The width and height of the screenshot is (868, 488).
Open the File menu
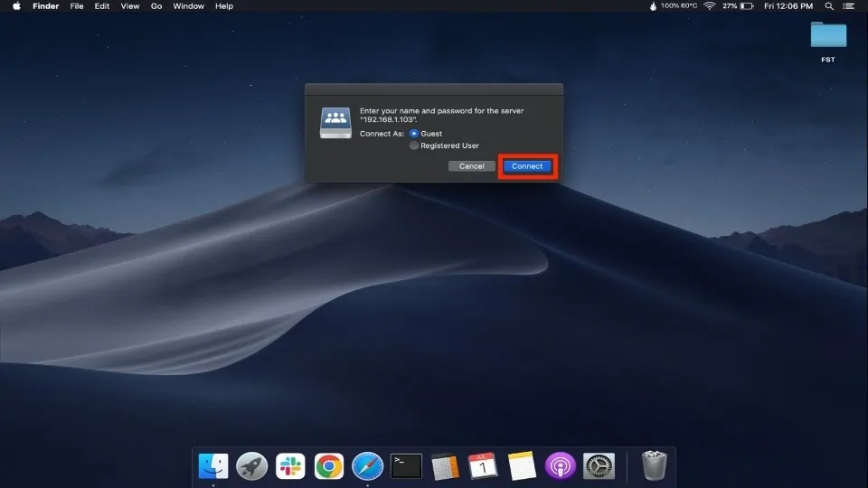tap(77, 6)
